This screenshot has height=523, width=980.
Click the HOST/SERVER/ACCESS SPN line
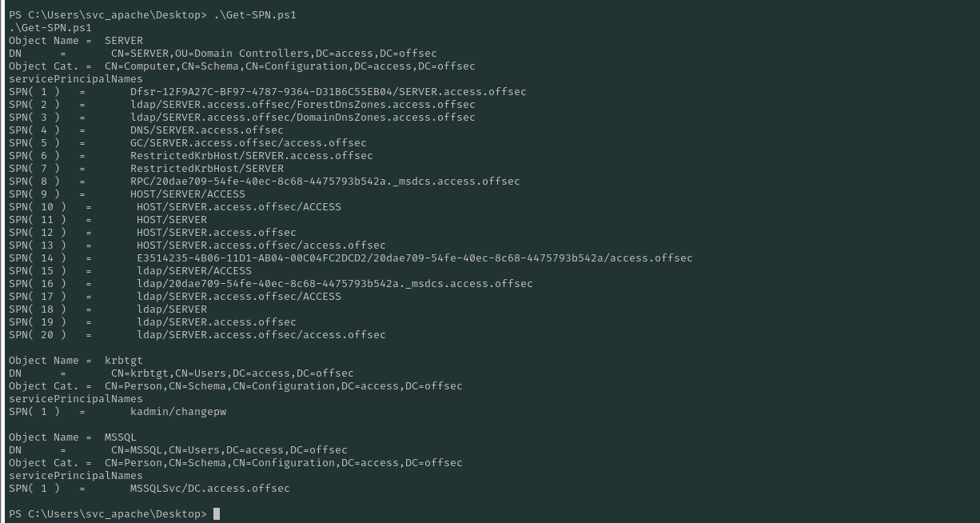(187, 194)
